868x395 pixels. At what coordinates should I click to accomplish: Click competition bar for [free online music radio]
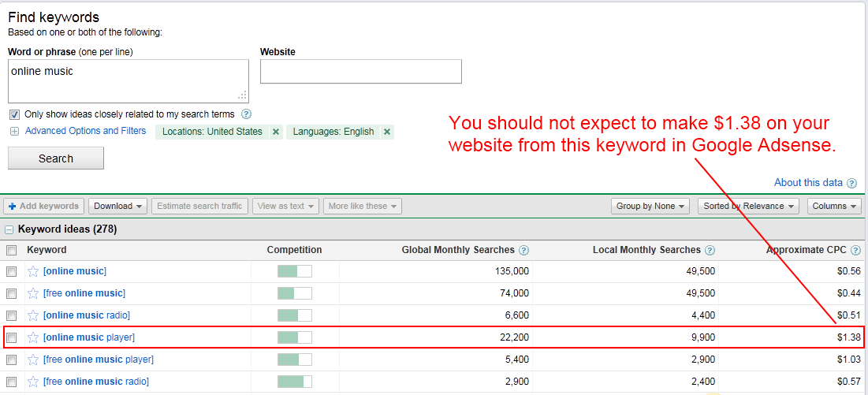295,382
